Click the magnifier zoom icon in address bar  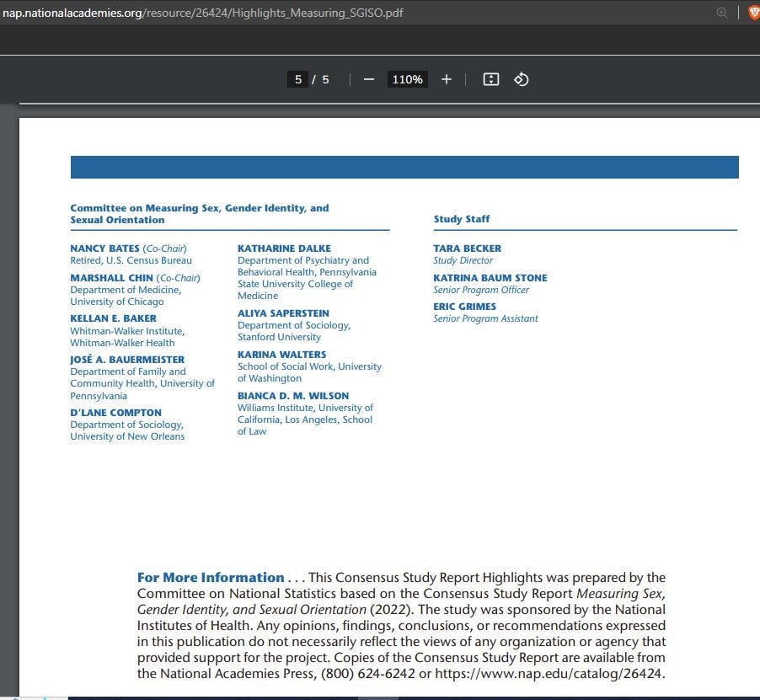722,13
